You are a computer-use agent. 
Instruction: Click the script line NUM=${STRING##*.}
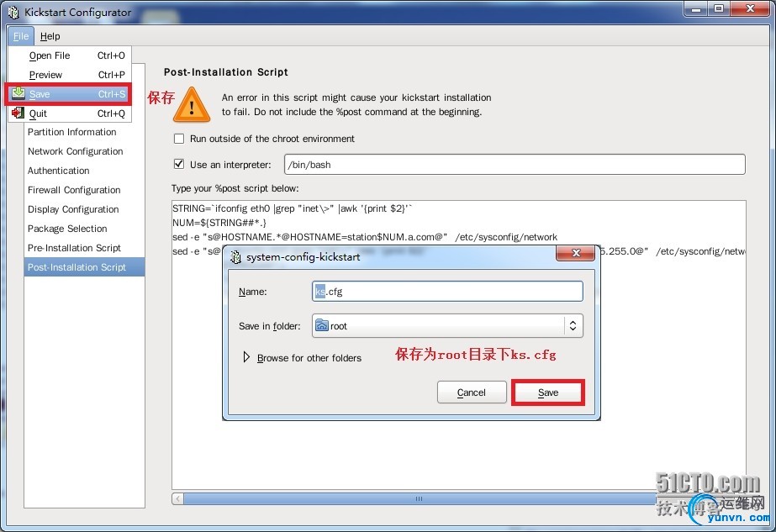tap(219, 223)
